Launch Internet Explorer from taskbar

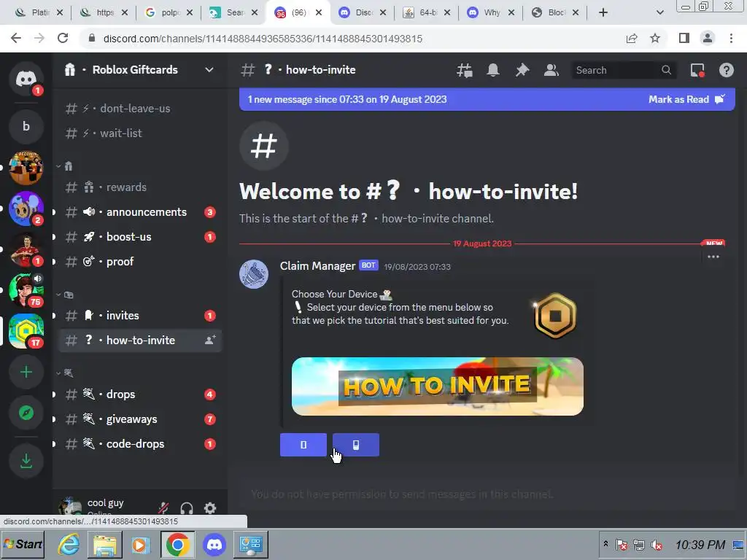tap(69, 544)
